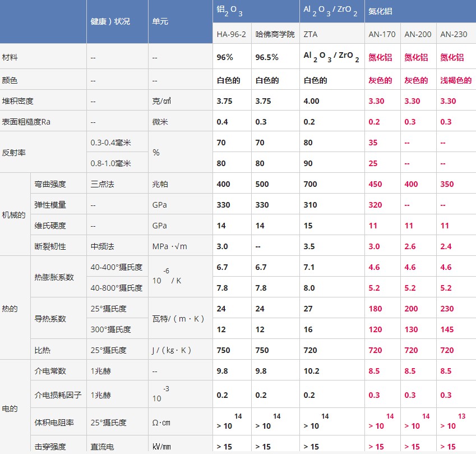Click the 145 thermal conductivity value
The width and height of the screenshot is (476, 454).
447,329
